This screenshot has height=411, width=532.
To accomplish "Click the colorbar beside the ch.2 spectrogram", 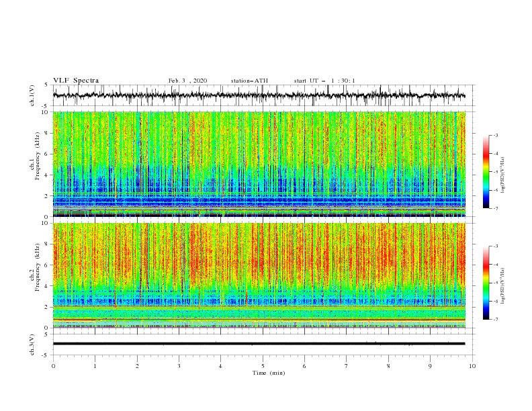I will (486, 283).
